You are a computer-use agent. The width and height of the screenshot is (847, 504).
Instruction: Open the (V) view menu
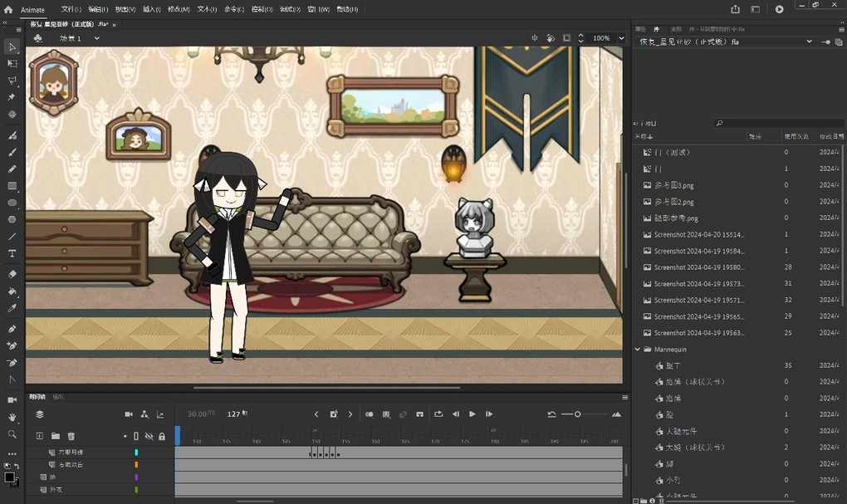pos(125,9)
